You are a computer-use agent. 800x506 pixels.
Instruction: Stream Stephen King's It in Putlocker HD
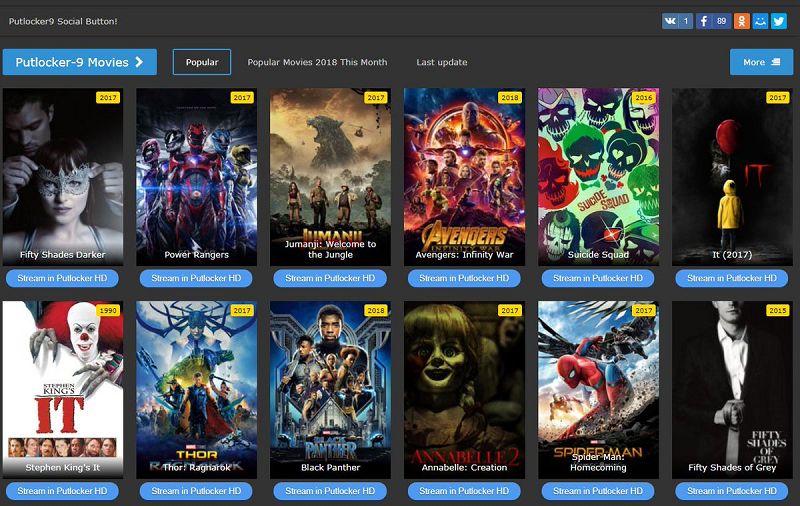62,491
